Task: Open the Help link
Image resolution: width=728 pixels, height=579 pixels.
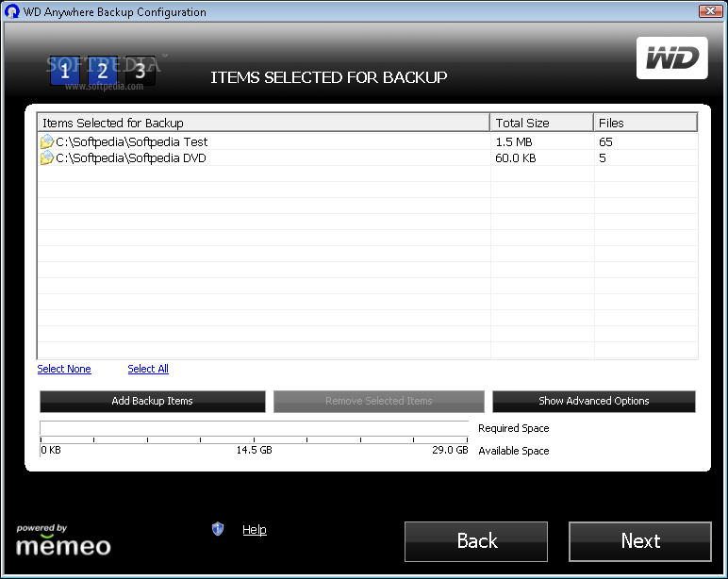Action: tap(255, 529)
